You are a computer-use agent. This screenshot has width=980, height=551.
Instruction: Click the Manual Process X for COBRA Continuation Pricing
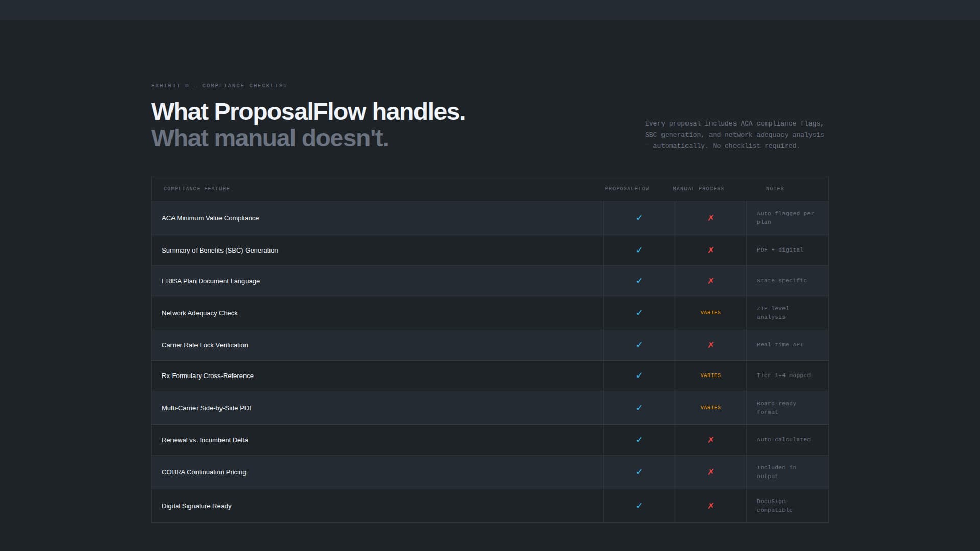[710, 472]
